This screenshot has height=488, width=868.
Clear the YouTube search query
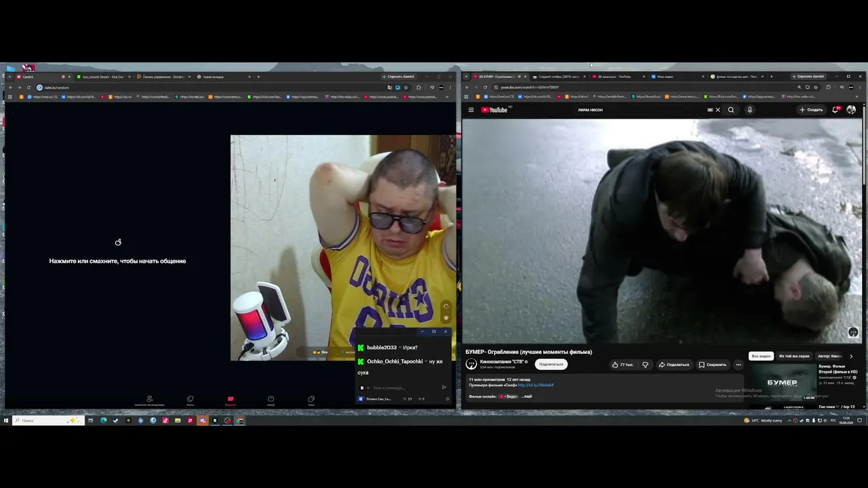pos(717,110)
